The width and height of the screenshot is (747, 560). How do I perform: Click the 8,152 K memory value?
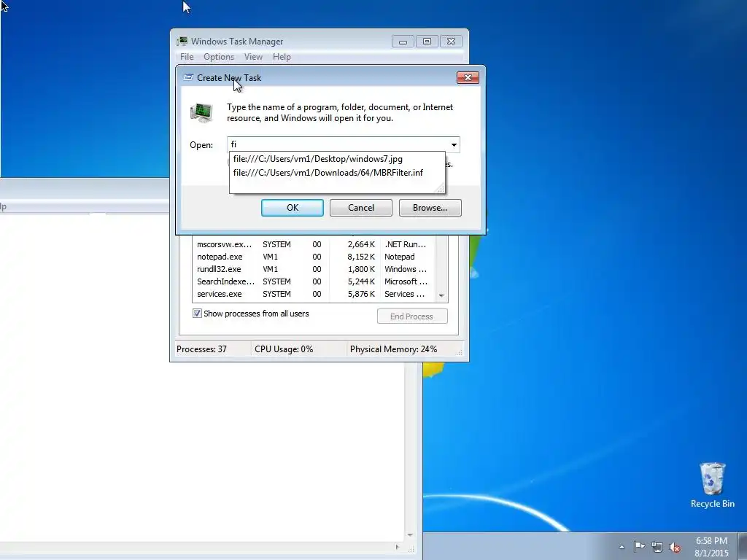(360, 257)
